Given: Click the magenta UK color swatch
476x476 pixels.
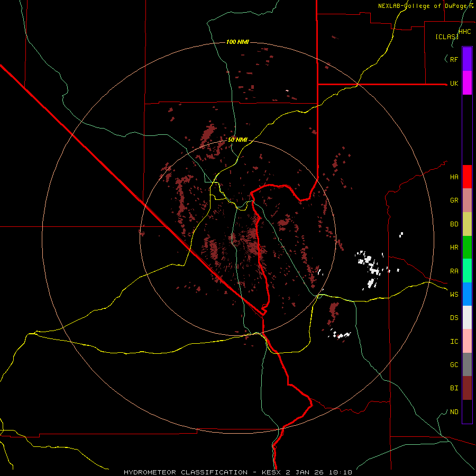Looking at the screenshot, I should 467,83.
